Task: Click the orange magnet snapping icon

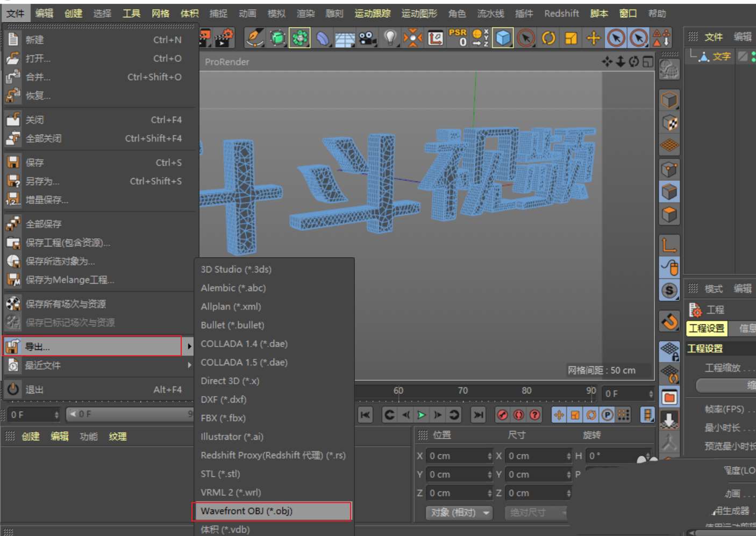Action: tap(669, 322)
